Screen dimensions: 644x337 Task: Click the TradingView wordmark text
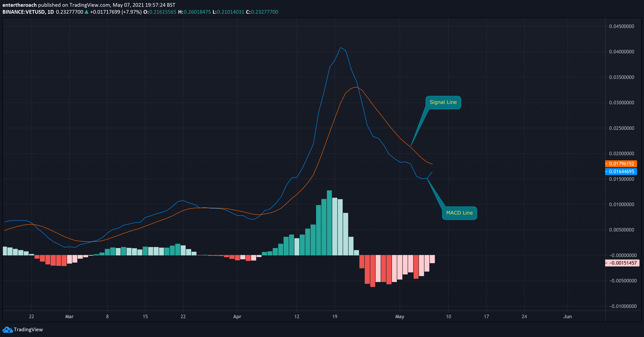click(28, 329)
